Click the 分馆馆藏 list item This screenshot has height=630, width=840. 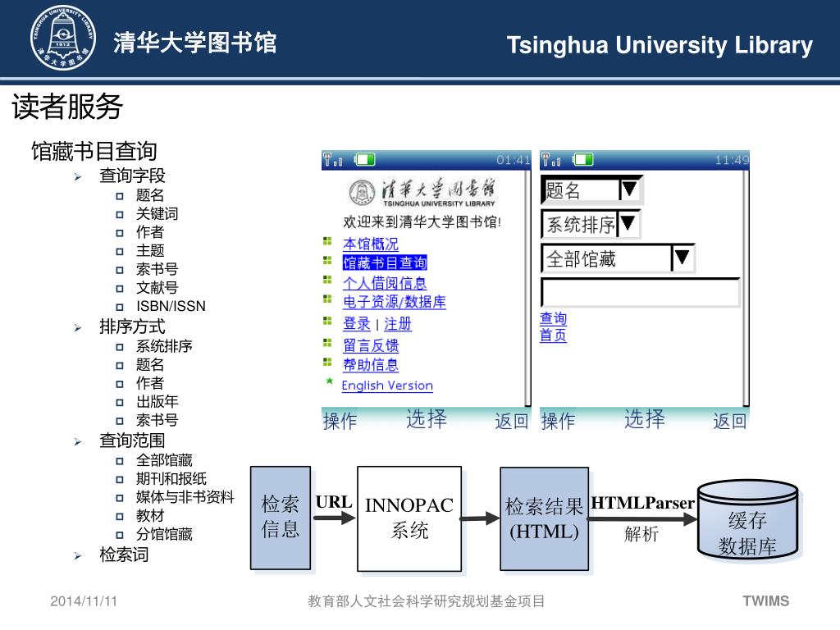click(164, 534)
